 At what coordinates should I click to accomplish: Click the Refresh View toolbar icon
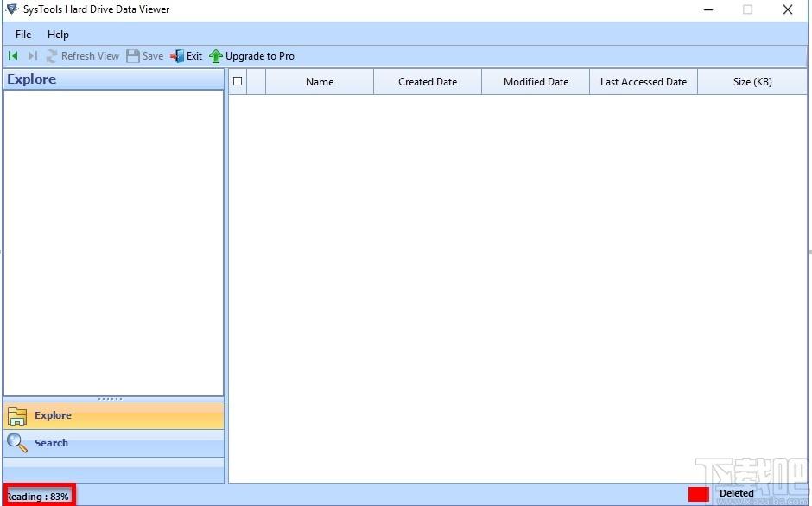(x=52, y=56)
